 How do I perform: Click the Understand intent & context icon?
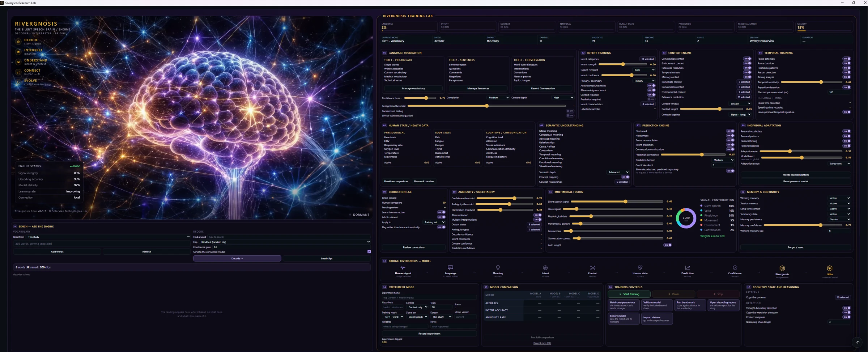[x=18, y=62]
